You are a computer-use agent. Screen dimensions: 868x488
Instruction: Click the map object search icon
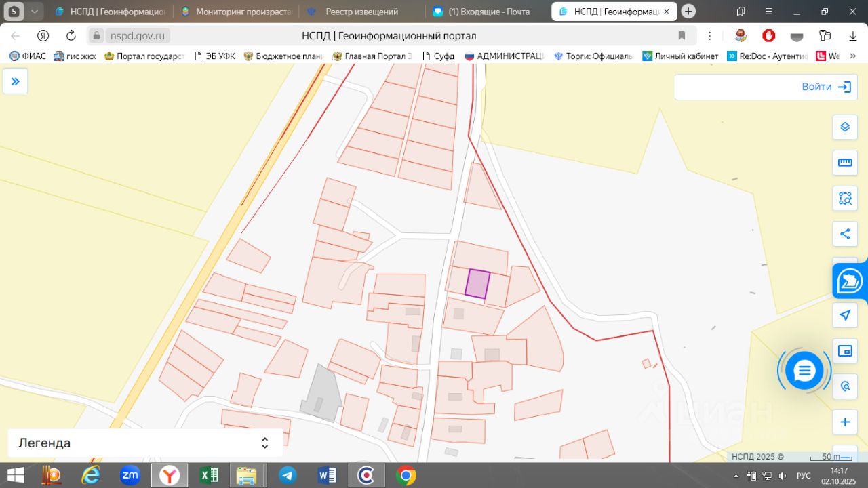point(845,386)
